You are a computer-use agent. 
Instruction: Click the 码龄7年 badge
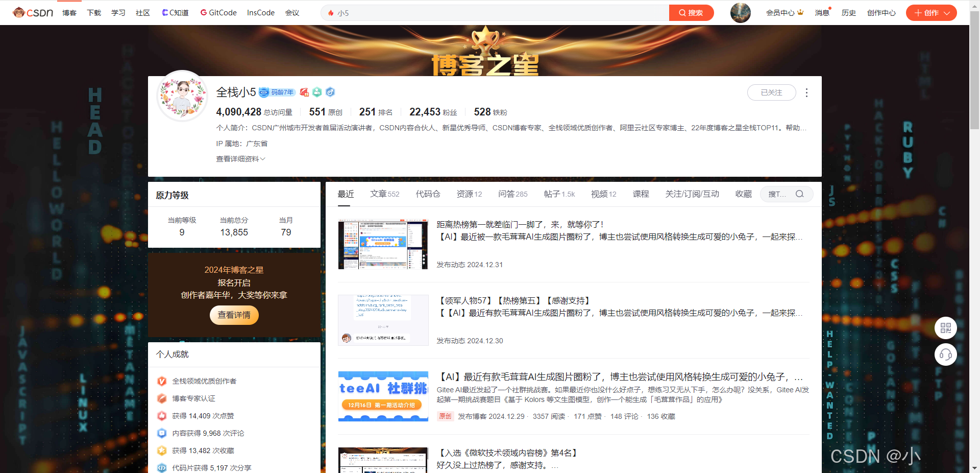tap(277, 92)
